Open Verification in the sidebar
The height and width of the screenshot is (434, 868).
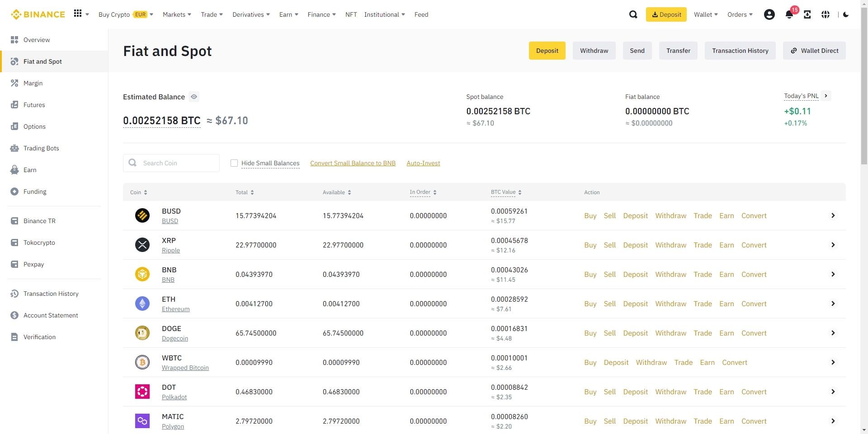pyautogui.click(x=54, y=337)
